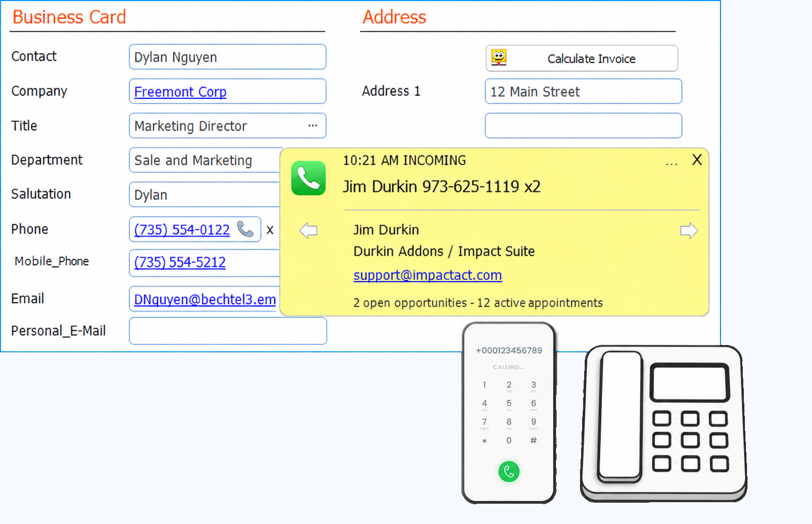812x524 pixels.
Task: Go to previous contact with left arrow
Action: coord(308,230)
